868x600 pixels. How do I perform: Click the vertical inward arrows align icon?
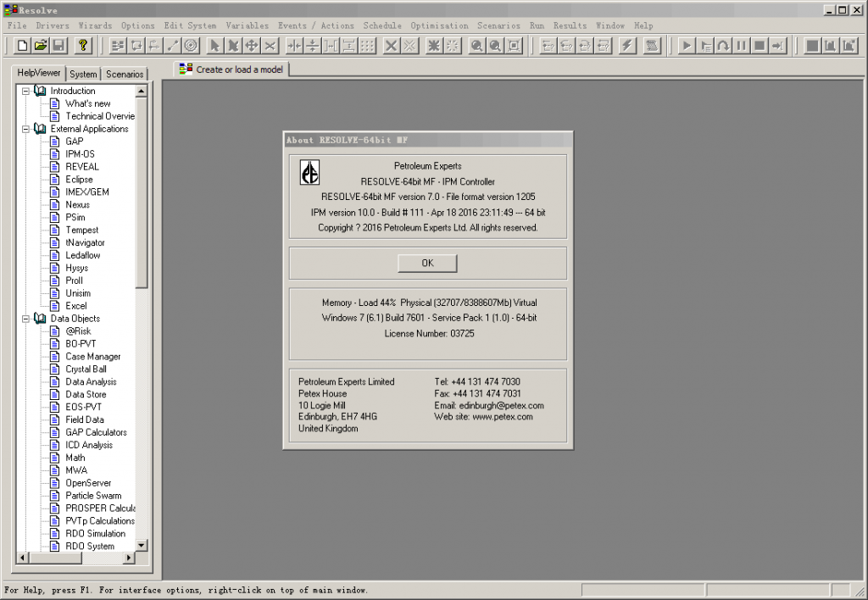[312, 46]
